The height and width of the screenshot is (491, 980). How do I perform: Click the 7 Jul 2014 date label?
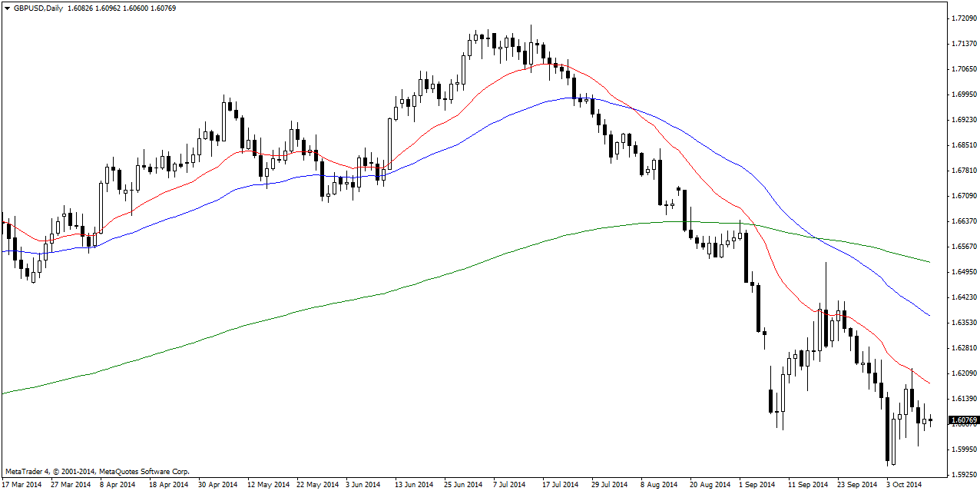coord(509,485)
